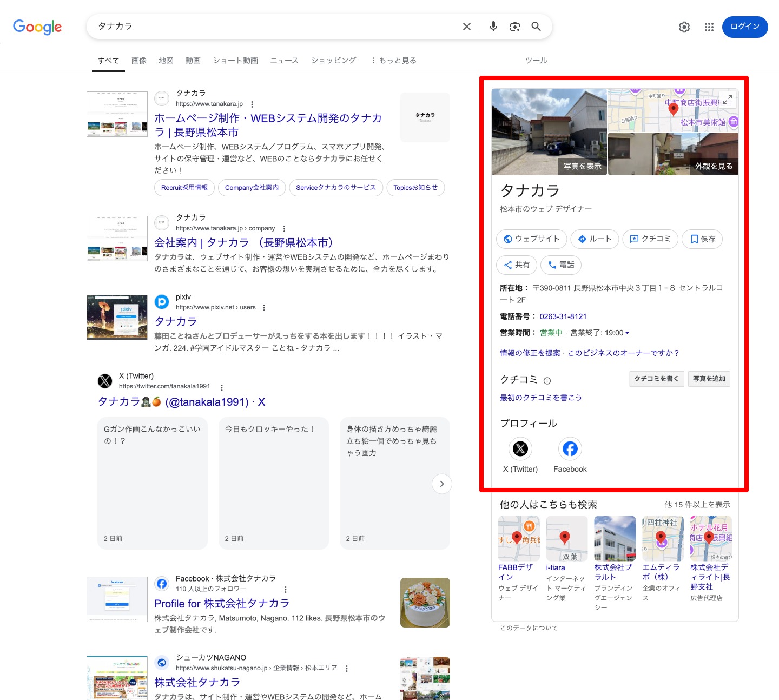Screen dimensions: 779x700
Task: Click phone number 0263-31-8121 link
Action: click(x=563, y=316)
